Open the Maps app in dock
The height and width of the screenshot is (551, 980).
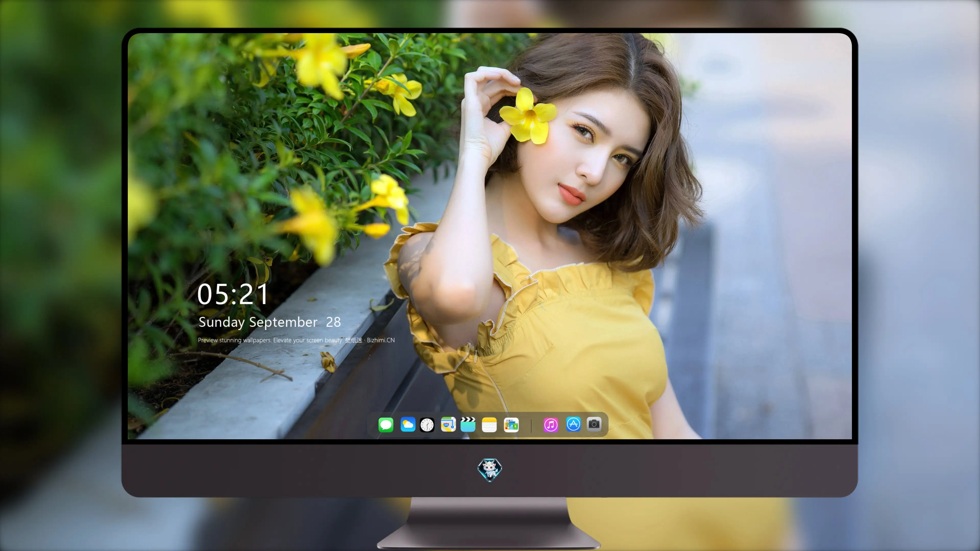448,424
